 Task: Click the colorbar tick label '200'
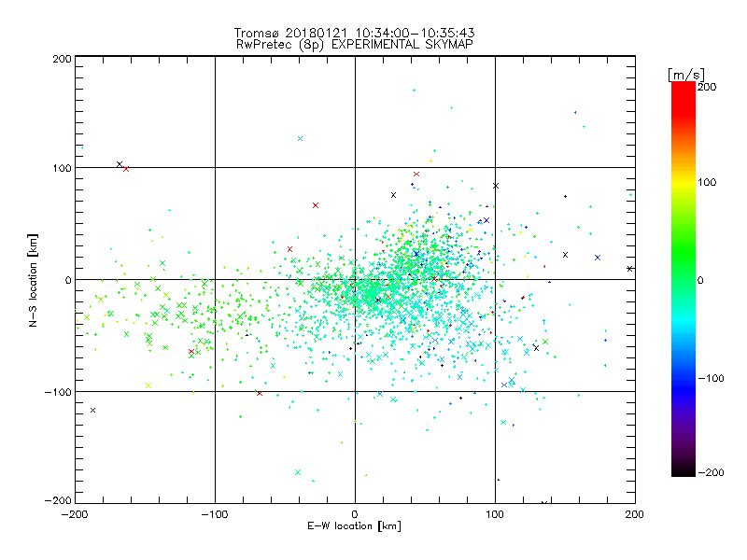click(707, 87)
